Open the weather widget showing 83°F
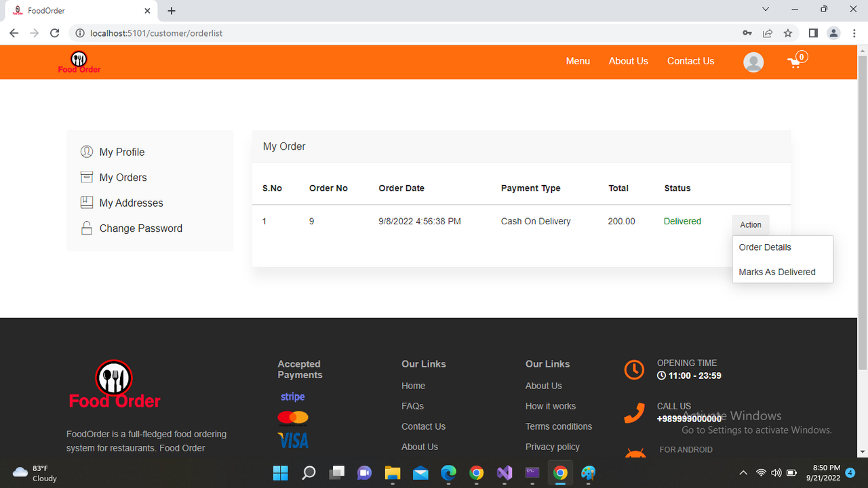Screen dimensions: 868x488 (35, 473)
